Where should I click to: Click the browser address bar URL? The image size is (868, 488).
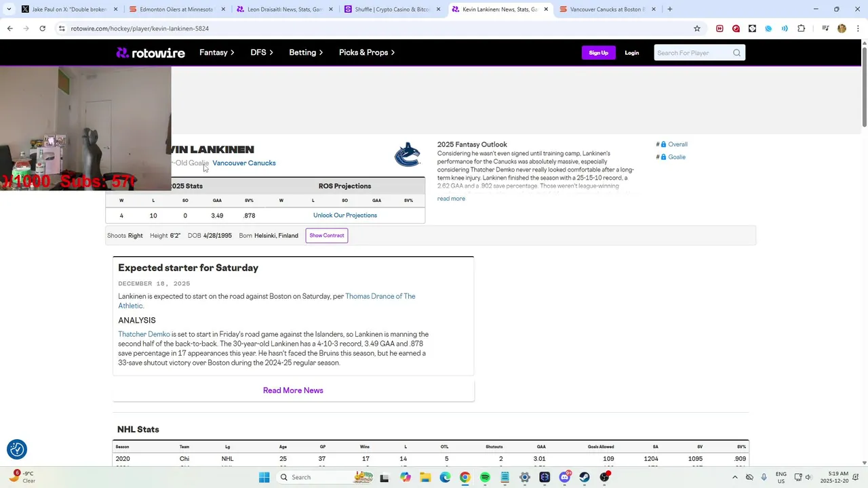[140, 28]
